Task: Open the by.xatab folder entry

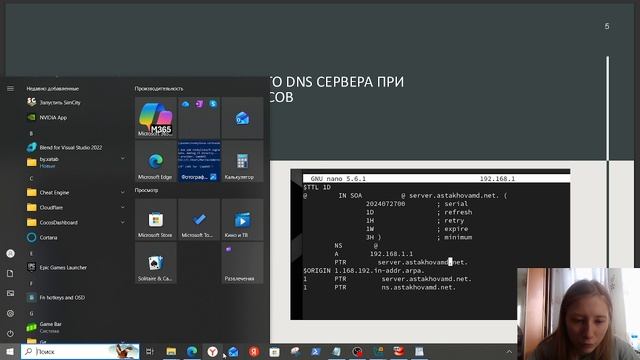Action: point(49,162)
